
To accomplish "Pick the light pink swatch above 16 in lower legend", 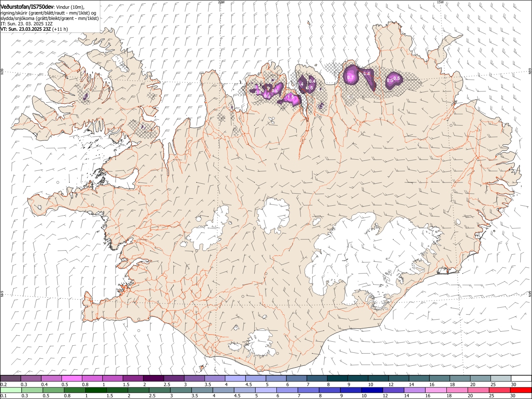I will pos(436,389).
